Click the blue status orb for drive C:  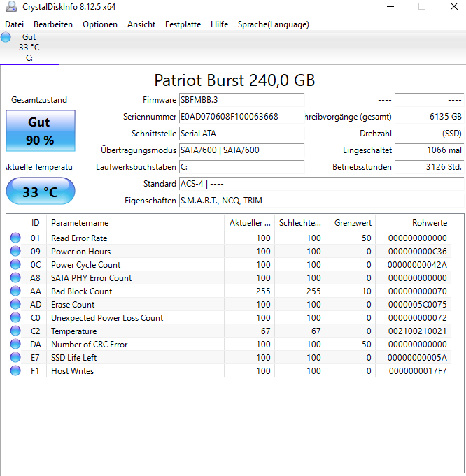coord(6,37)
